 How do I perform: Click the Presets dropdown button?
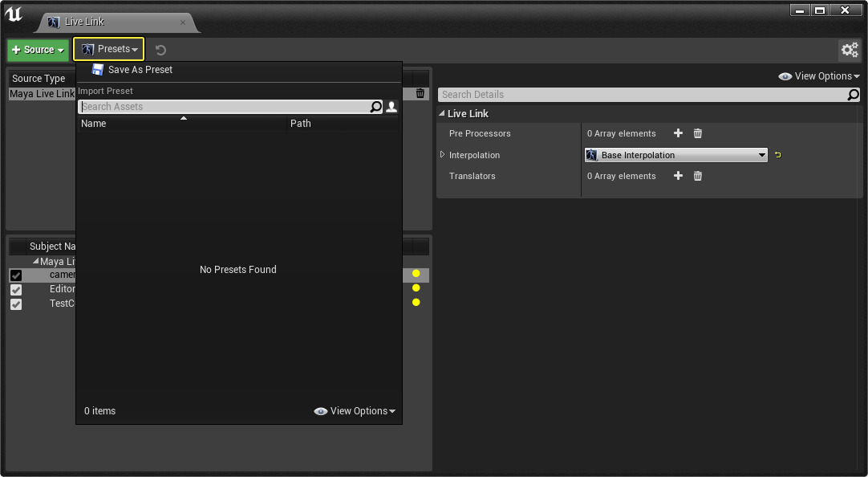coord(109,49)
